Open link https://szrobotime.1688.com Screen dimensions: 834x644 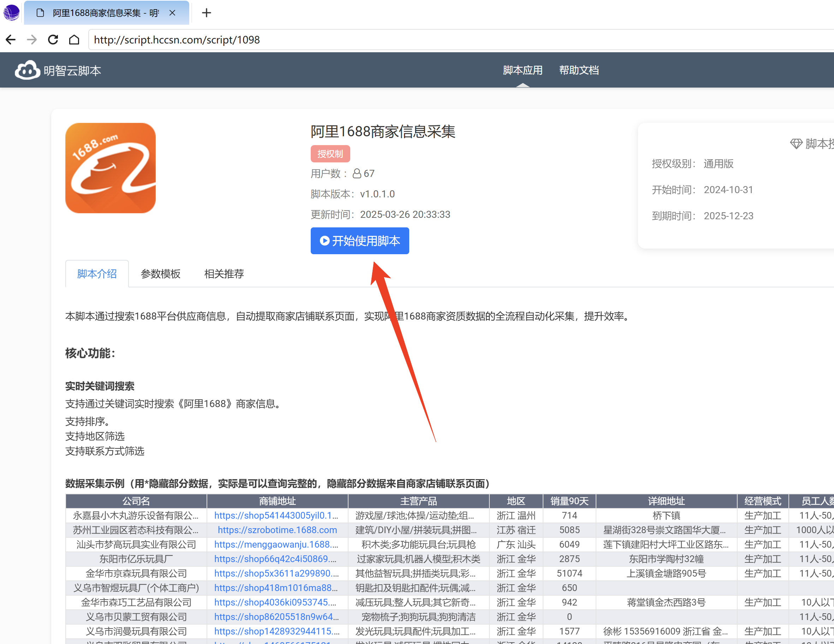click(277, 530)
